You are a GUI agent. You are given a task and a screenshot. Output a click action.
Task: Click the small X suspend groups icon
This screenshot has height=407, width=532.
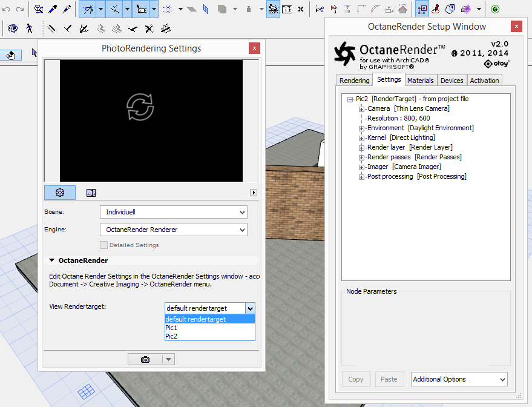coord(301,9)
